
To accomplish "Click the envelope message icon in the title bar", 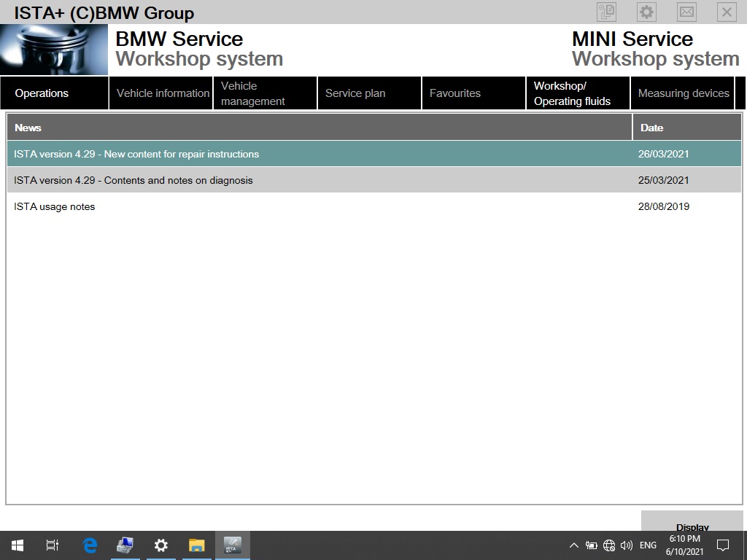I will (686, 12).
